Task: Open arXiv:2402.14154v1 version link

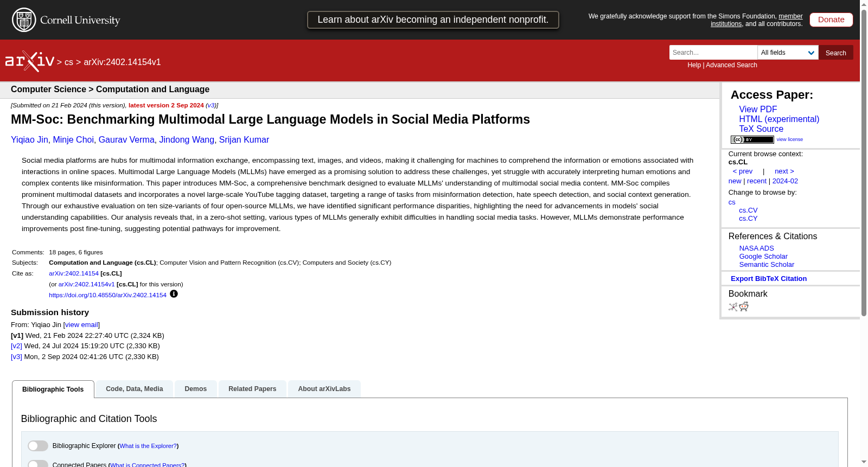Action: click(x=87, y=284)
